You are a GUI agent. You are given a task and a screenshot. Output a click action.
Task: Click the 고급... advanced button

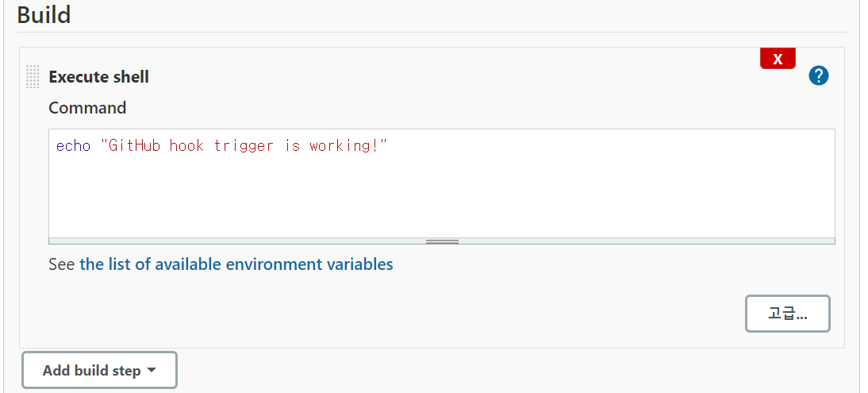point(787,314)
